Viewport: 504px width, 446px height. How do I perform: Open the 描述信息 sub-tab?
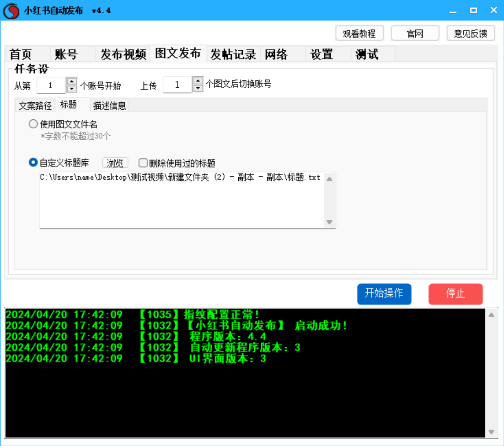point(109,106)
